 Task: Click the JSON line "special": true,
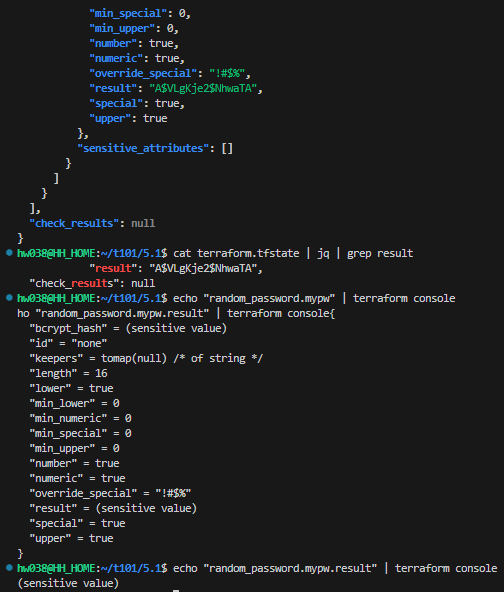tap(137, 103)
